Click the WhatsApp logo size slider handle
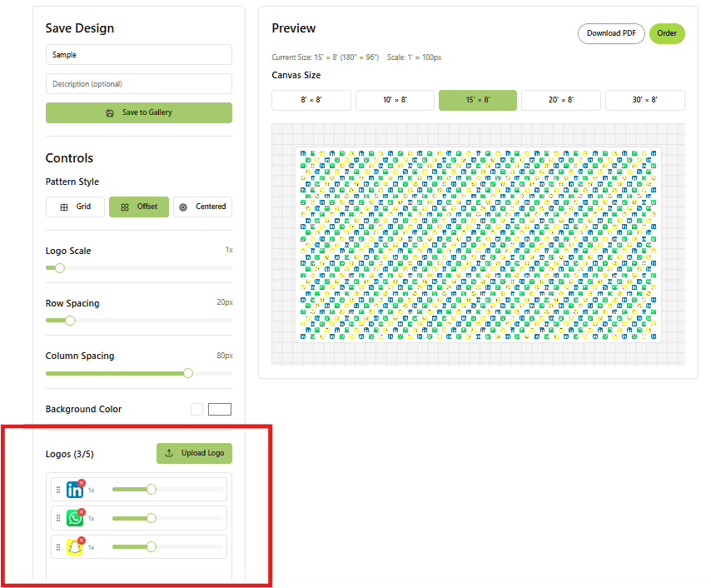The image size is (711, 588). pos(152,518)
